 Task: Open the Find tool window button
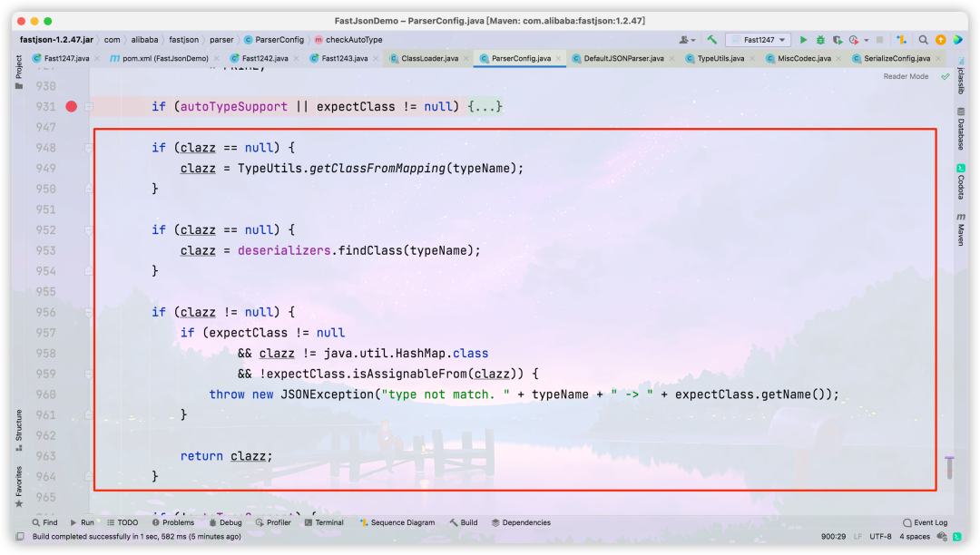(x=45, y=522)
